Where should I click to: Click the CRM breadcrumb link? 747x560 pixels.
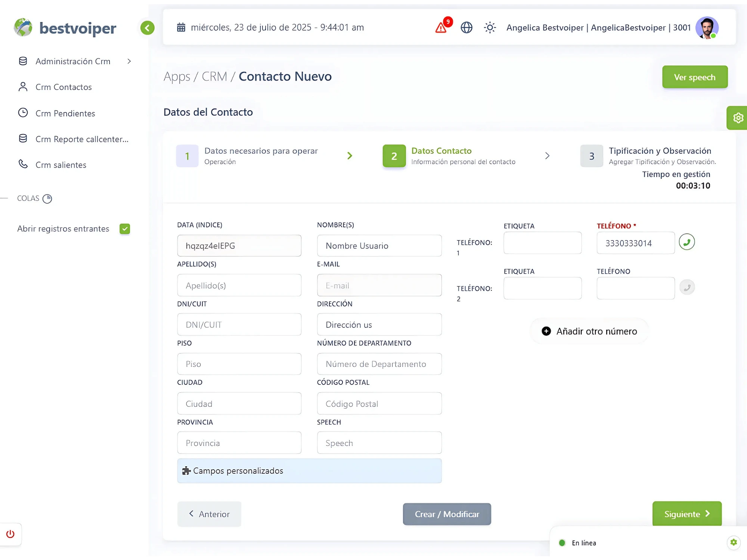[x=214, y=77]
